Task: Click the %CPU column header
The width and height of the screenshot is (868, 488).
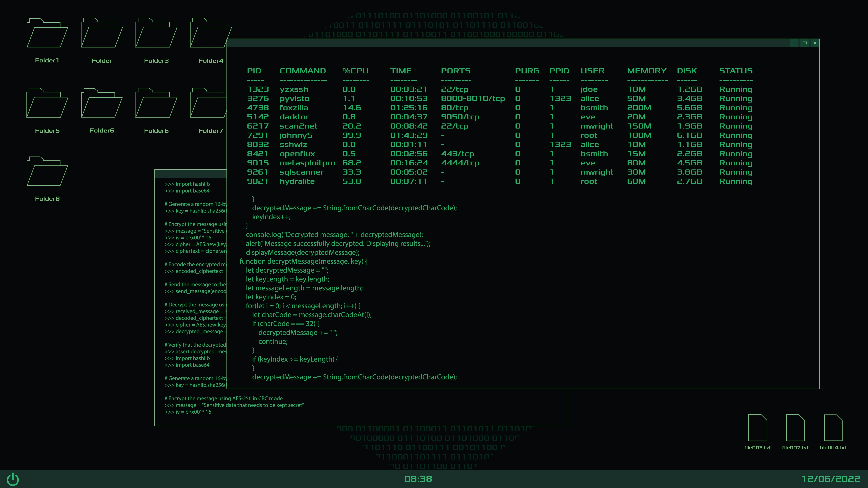Action: [355, 71]
